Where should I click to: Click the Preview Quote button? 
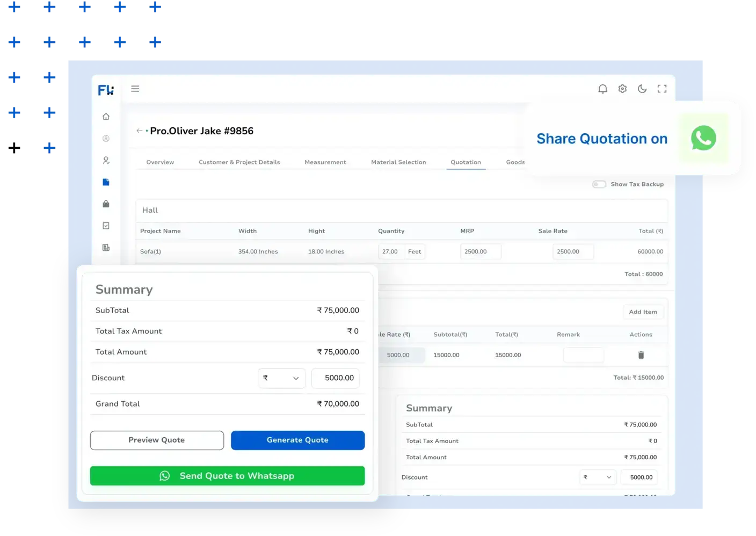(x=157, y=440)
